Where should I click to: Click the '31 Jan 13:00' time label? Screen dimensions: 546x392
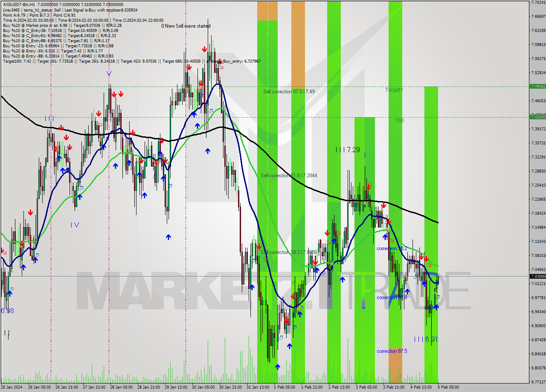(258, 387)
